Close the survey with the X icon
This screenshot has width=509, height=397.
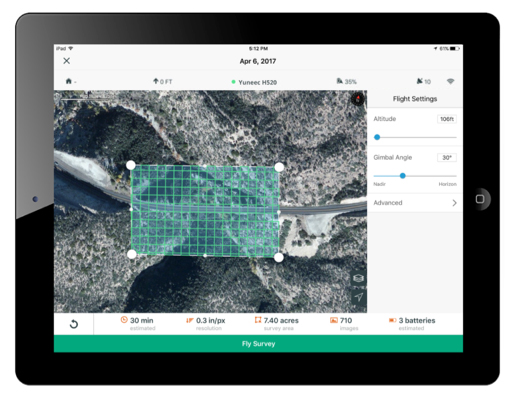(x=67, y=61)
